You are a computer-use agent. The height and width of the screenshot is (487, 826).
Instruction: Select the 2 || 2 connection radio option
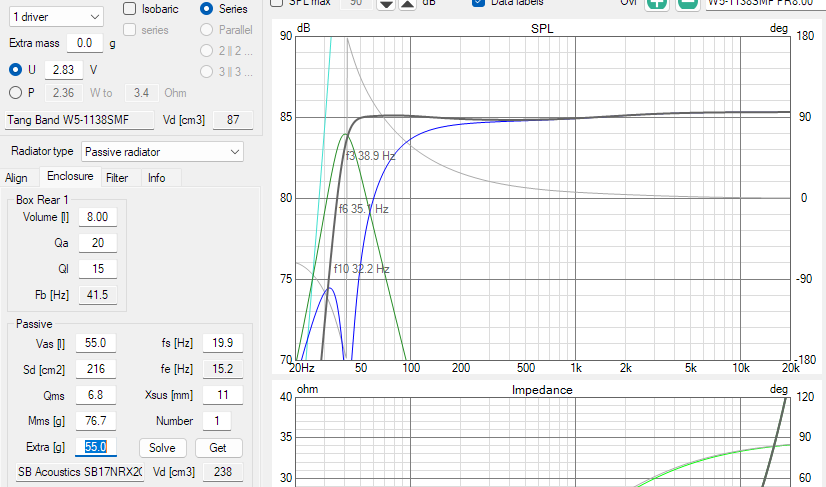coord(206,51)
